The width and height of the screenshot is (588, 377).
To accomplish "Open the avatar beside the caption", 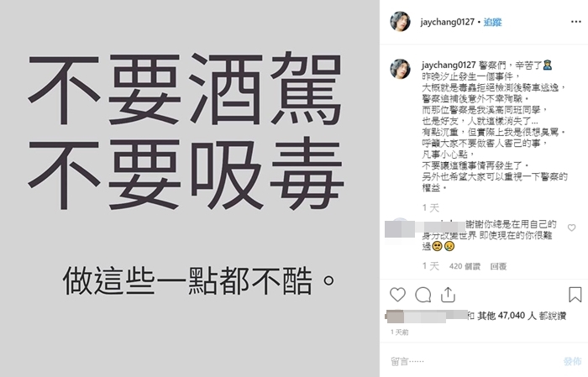I will 400,69.
